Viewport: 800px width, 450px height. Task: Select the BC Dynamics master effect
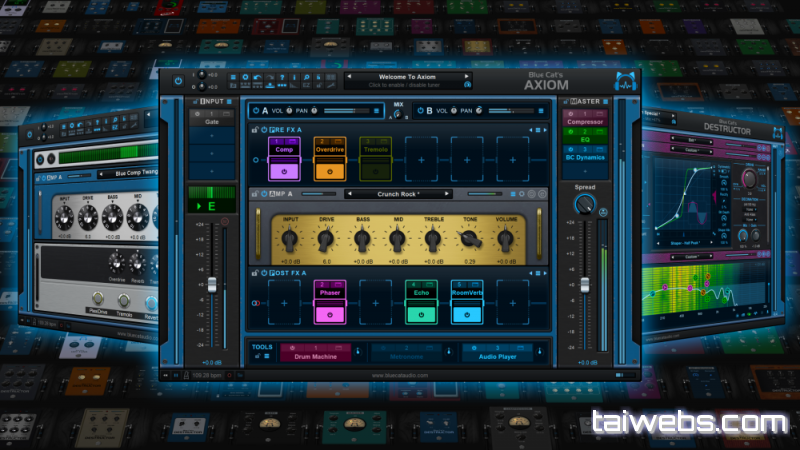coord(585,157)
